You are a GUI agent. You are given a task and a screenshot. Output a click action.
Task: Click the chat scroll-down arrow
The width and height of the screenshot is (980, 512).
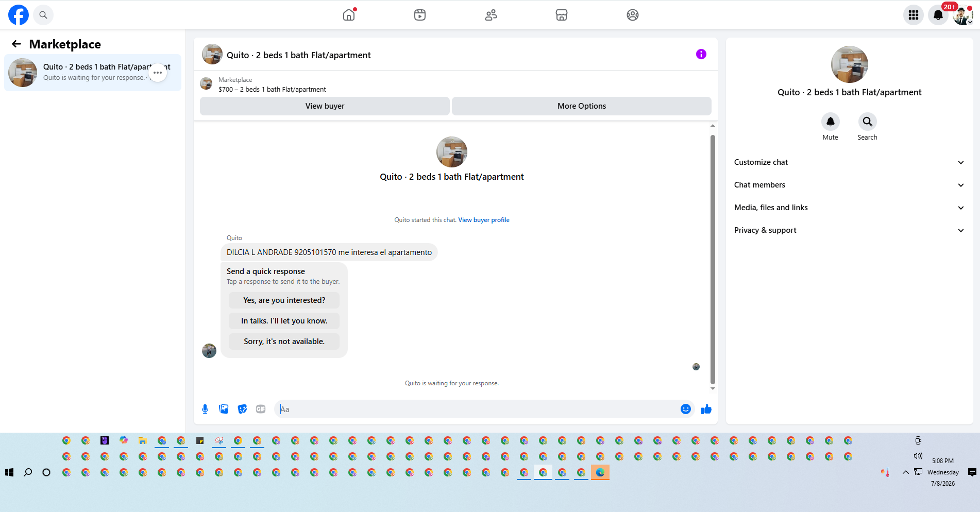713,388
